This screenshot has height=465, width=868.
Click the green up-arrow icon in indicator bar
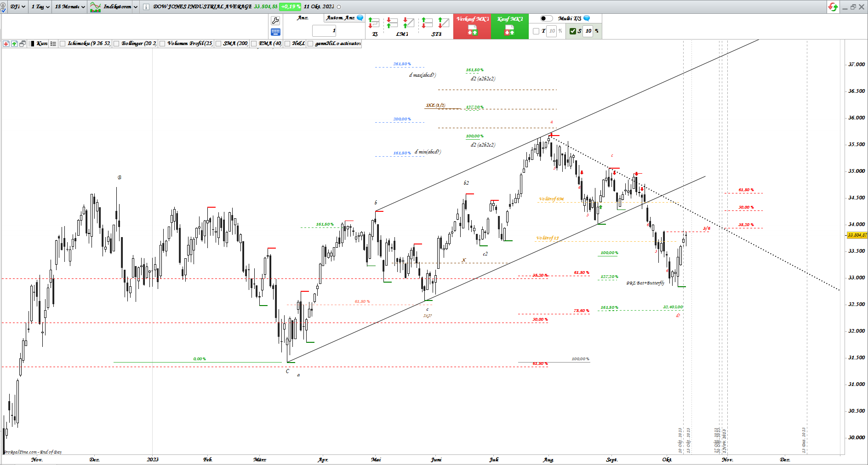[x=14, y=44]
